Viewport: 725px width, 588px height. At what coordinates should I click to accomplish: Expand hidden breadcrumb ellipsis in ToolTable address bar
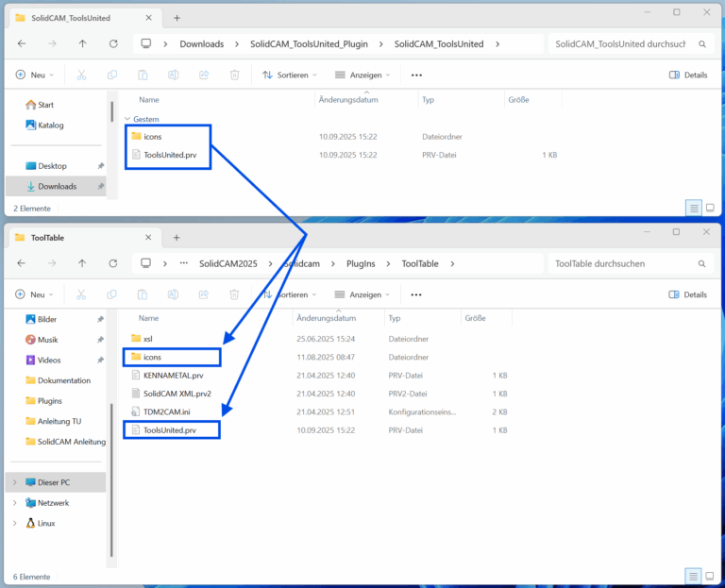click(184, 263)
